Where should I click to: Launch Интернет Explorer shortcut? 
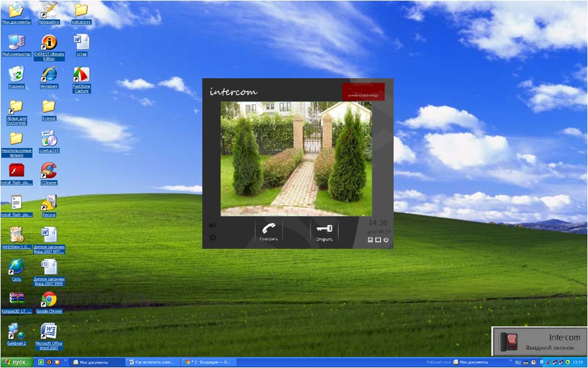pos(49,77)
